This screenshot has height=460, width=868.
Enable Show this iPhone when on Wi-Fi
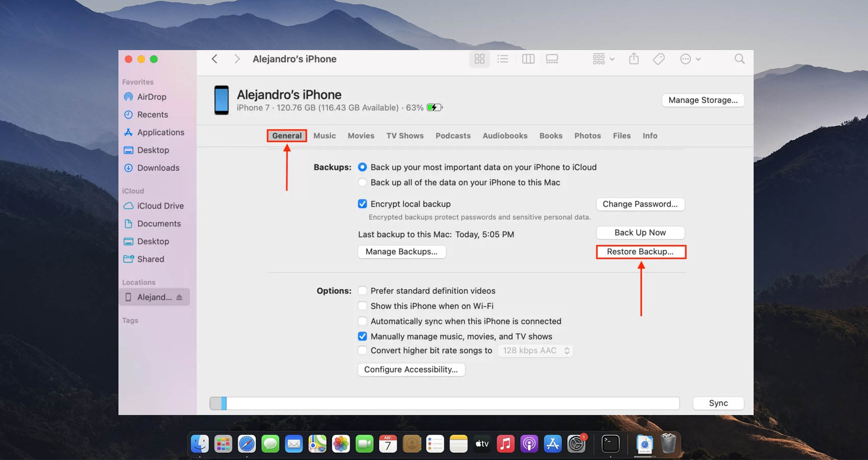click(x=363, y=306)
